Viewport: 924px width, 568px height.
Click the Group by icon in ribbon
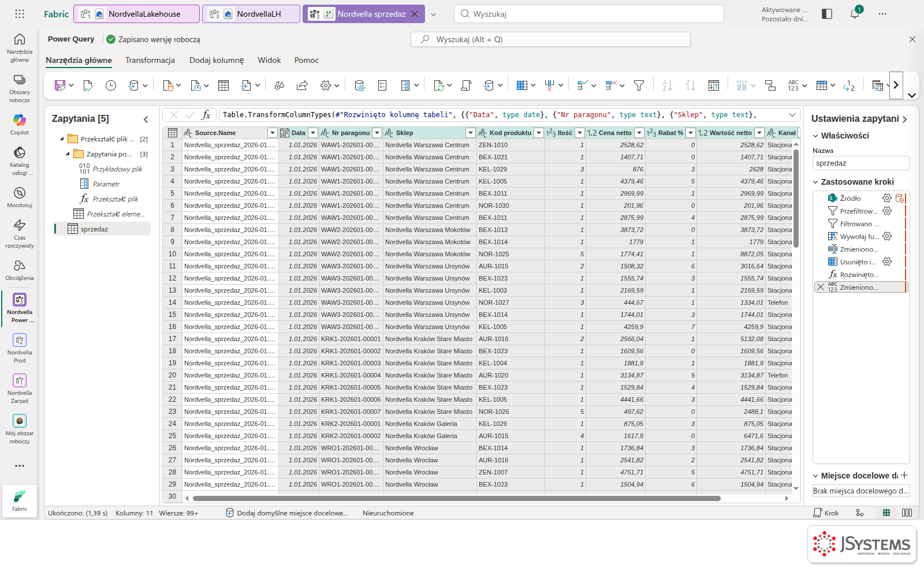pos(770,85)
